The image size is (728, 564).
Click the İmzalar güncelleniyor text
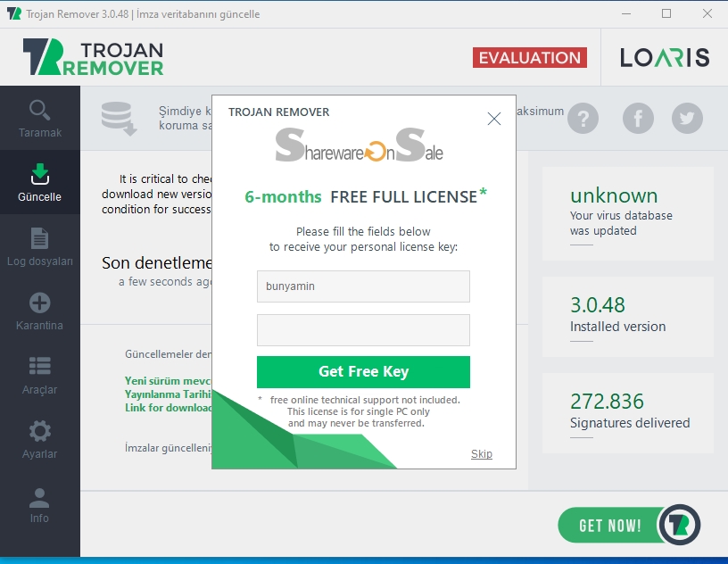(168, 448)
